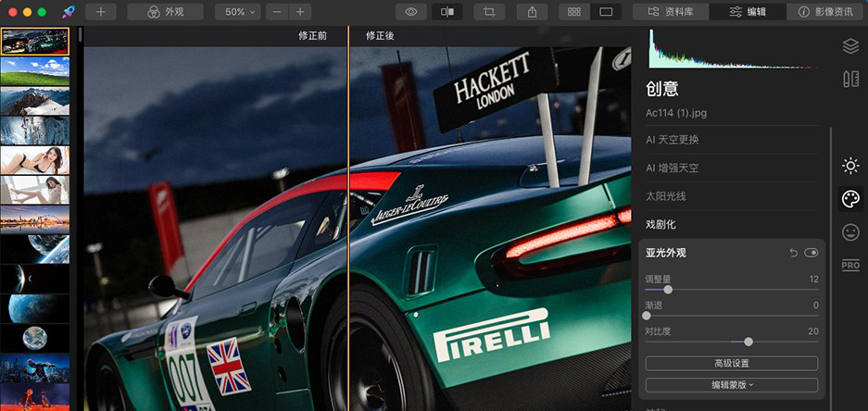
Task: Click the 调整量 slider handle
Action: pos(668,290)
